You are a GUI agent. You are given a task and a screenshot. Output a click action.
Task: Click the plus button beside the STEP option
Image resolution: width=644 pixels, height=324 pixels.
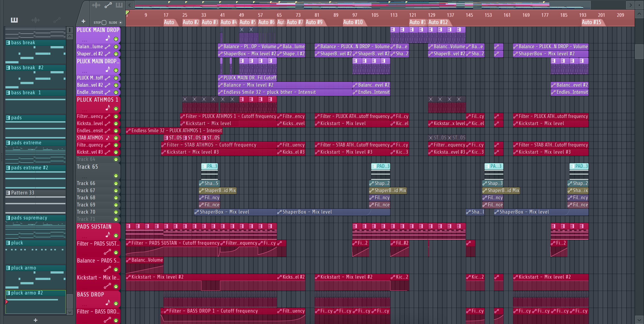tap(83, 21)
